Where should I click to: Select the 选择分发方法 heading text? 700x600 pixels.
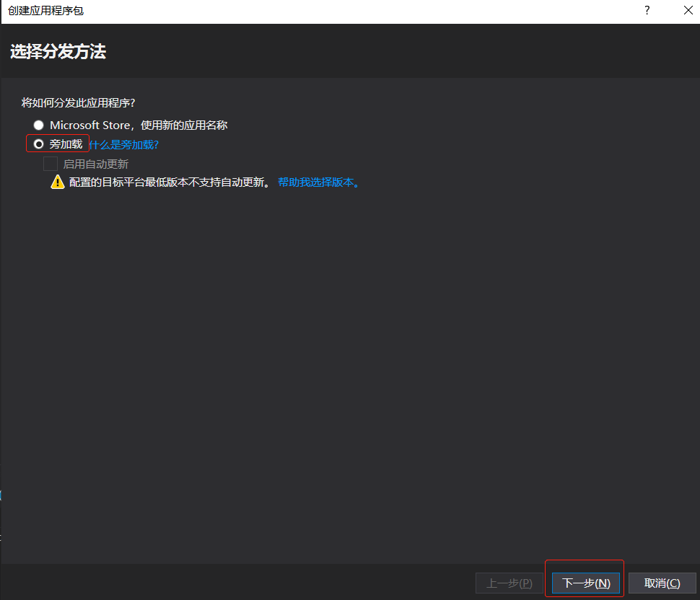coord(58,51)
